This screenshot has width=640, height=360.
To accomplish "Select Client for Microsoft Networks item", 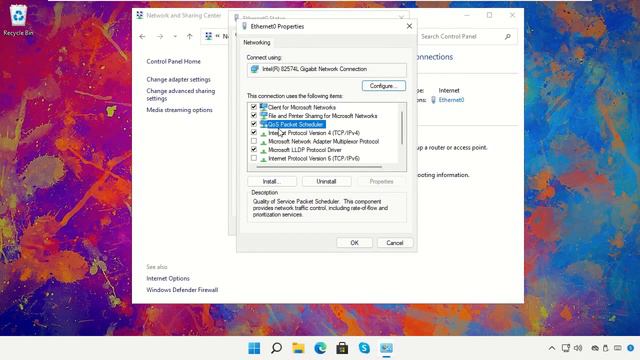I will point(302,107).
